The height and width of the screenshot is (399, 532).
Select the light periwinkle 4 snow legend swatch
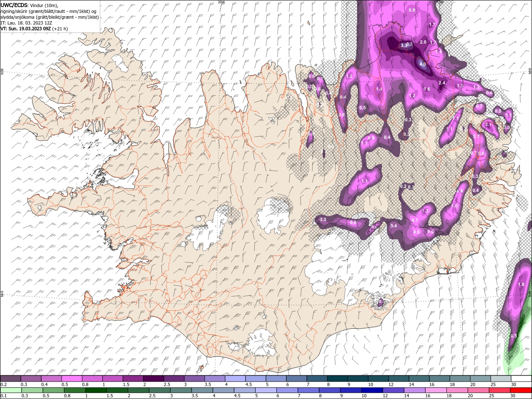[x=235, y=379]
